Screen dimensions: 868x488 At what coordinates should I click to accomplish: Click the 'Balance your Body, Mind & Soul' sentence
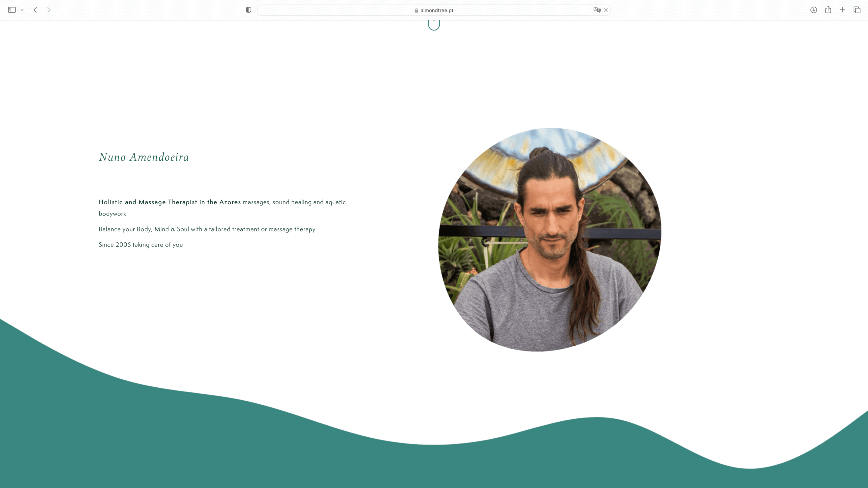pyautogui.click(x=207, y=229)
